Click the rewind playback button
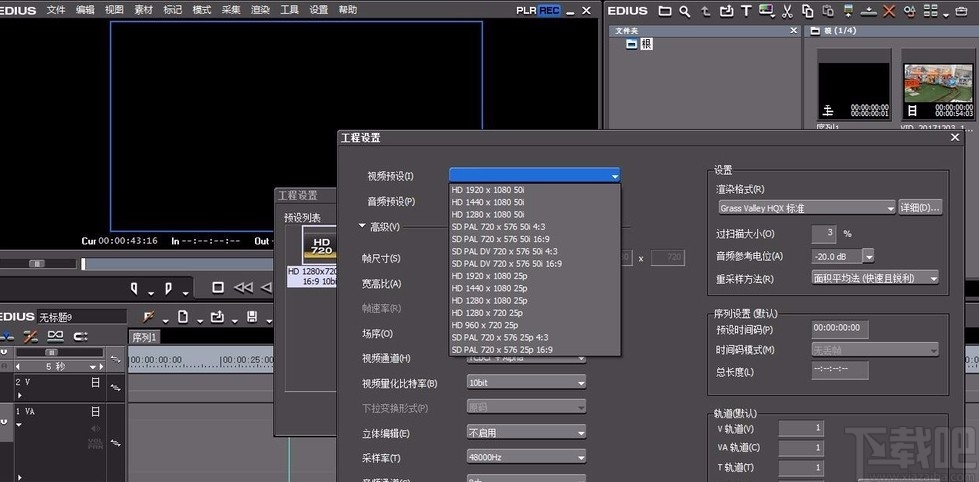979x482 pixels. tap(243, 288)
